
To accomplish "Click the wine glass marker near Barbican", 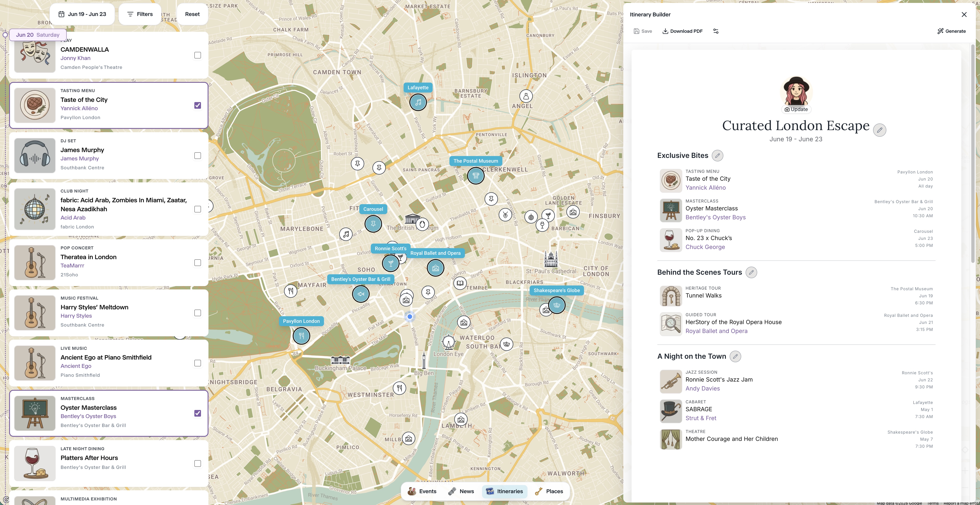I will point(542,225).
